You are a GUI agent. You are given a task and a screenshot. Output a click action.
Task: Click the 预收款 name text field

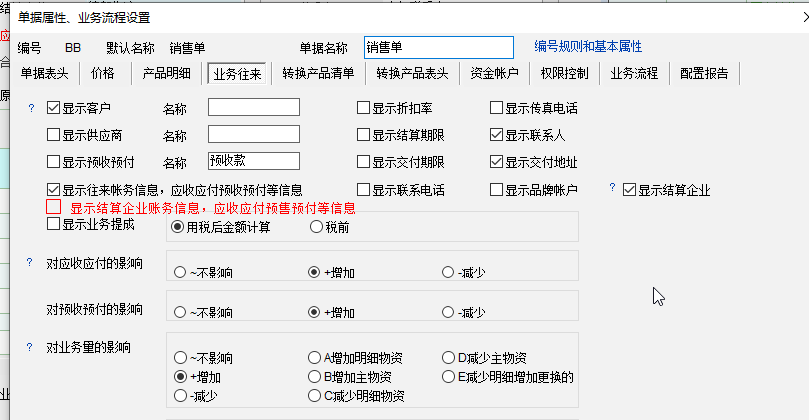[x=254, y=161]
